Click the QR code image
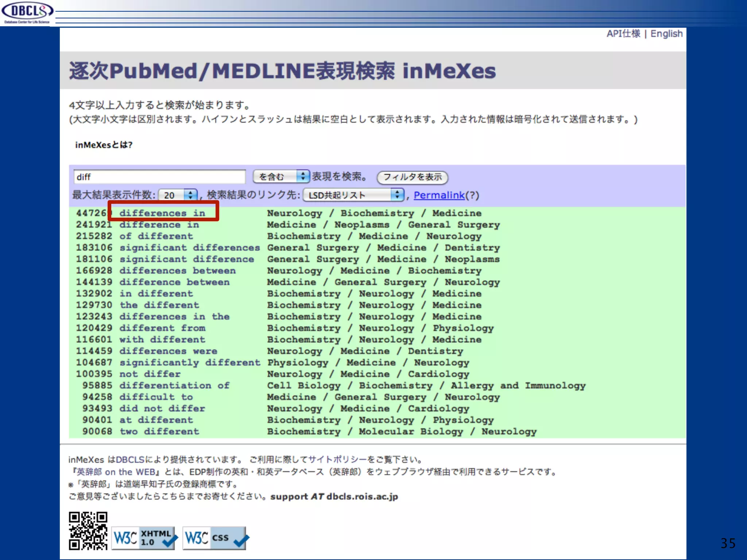This screenshot has height=560, width=747. coord(88,530)
